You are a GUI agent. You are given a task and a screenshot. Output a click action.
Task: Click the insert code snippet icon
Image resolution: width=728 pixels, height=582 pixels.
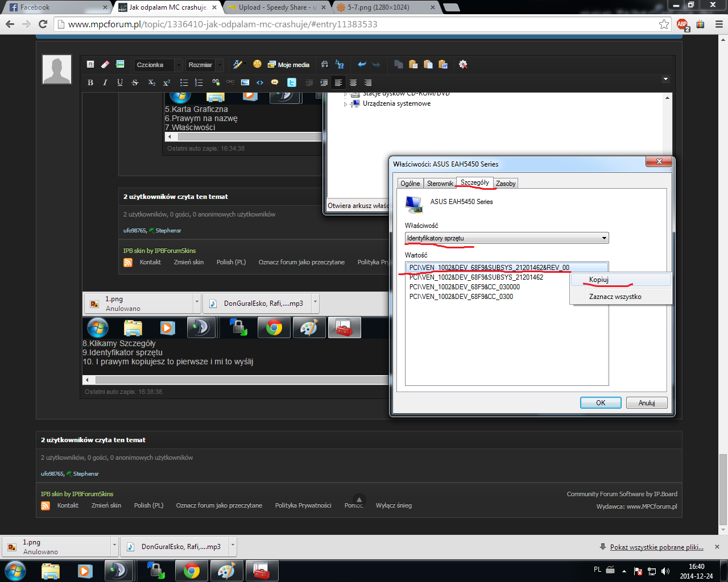click(260, 82)
